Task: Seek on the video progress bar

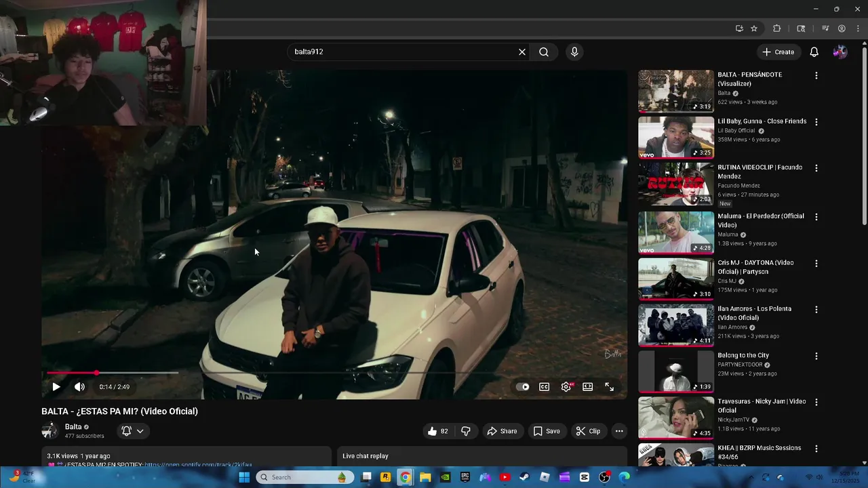Action: [335, 373]
